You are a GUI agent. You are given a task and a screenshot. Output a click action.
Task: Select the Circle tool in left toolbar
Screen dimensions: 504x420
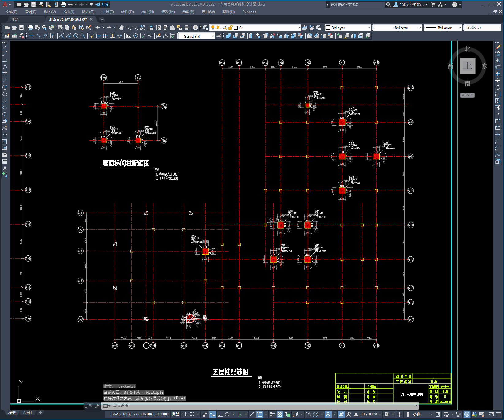[x=5, y=87]
